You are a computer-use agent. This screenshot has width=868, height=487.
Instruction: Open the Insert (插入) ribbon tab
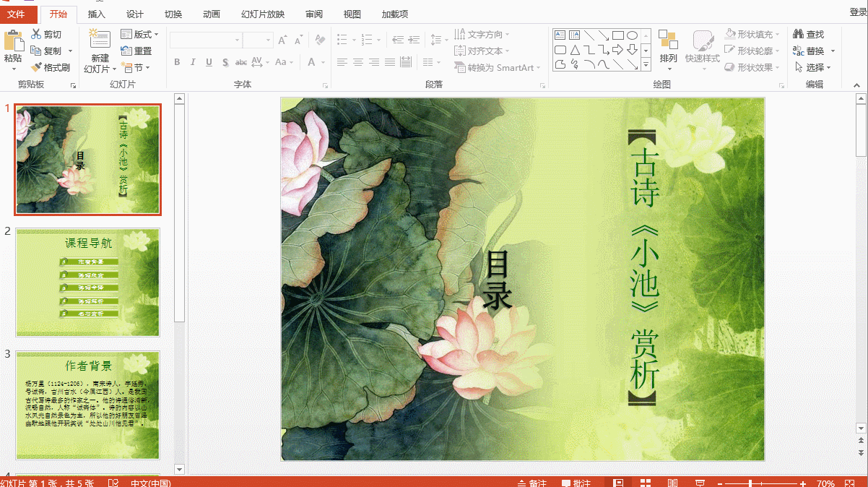click(x=96, y=14)
